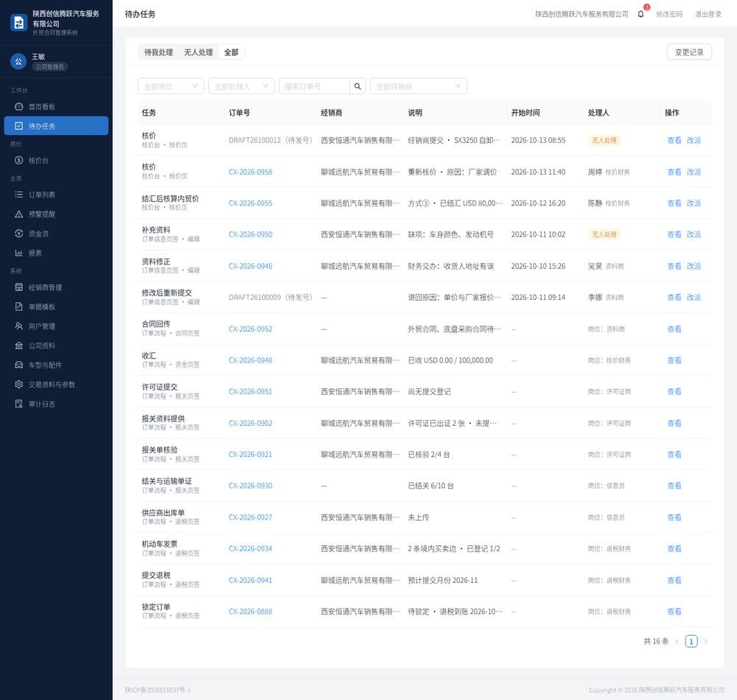Click the 待办任务 checkbox icon in sidebar

pos(19,126)
